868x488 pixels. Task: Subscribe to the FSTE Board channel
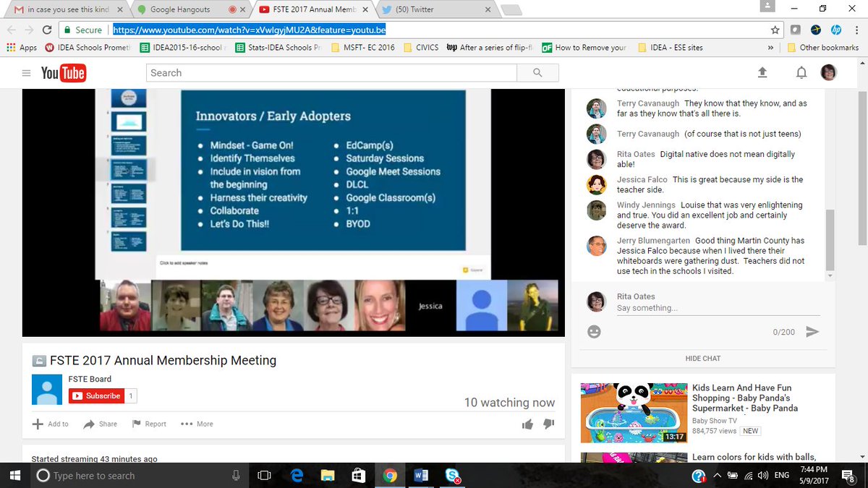96,396
